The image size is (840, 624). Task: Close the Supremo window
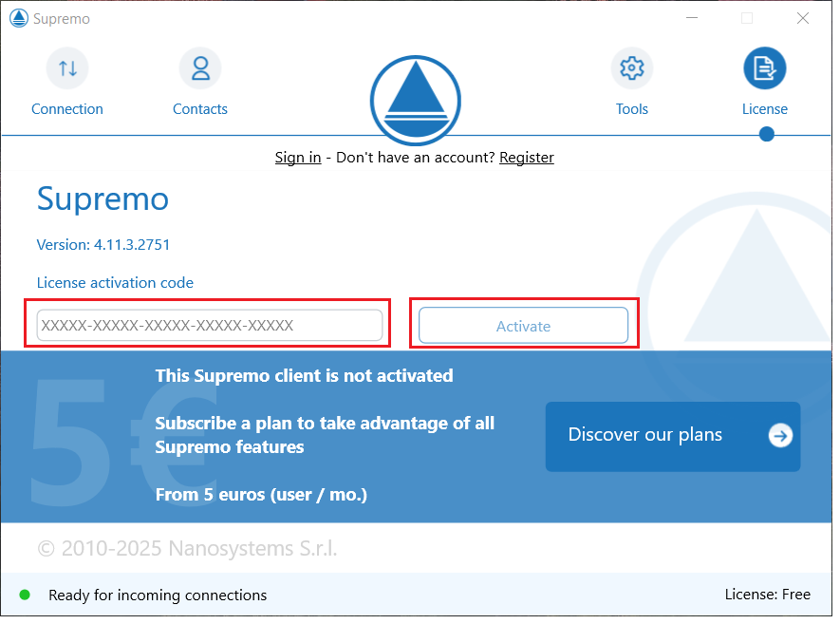pos(802,18)
